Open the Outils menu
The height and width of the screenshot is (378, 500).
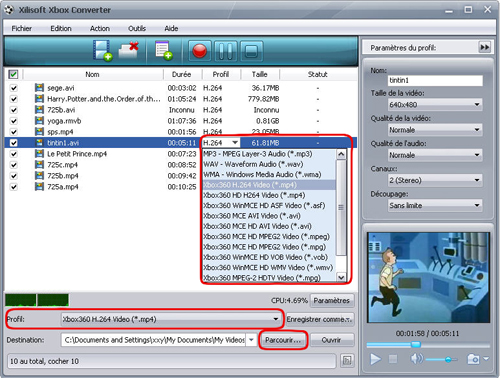137,28
